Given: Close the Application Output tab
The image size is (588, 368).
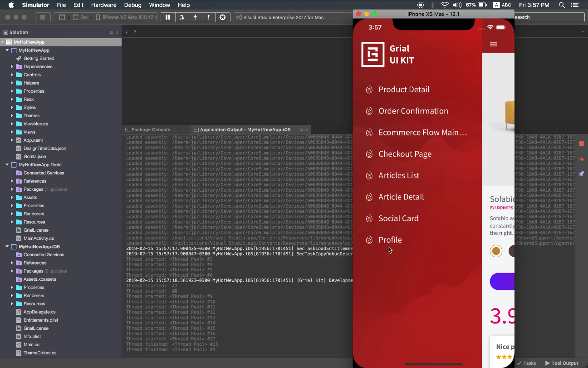Looking at the screenshot, I should (306, 130).
